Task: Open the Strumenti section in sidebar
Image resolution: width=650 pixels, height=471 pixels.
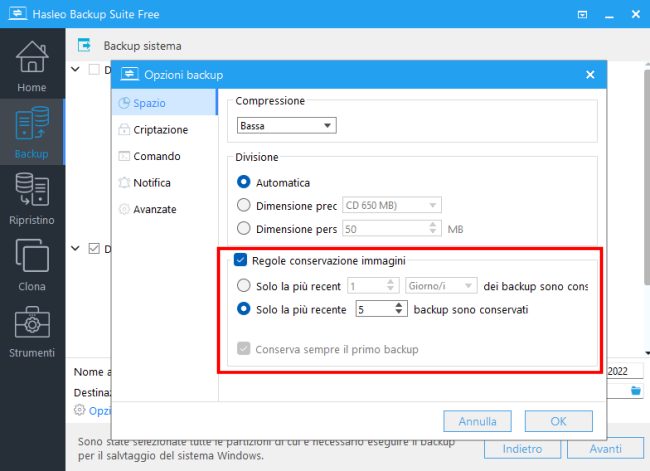Action: coord(32,331)
